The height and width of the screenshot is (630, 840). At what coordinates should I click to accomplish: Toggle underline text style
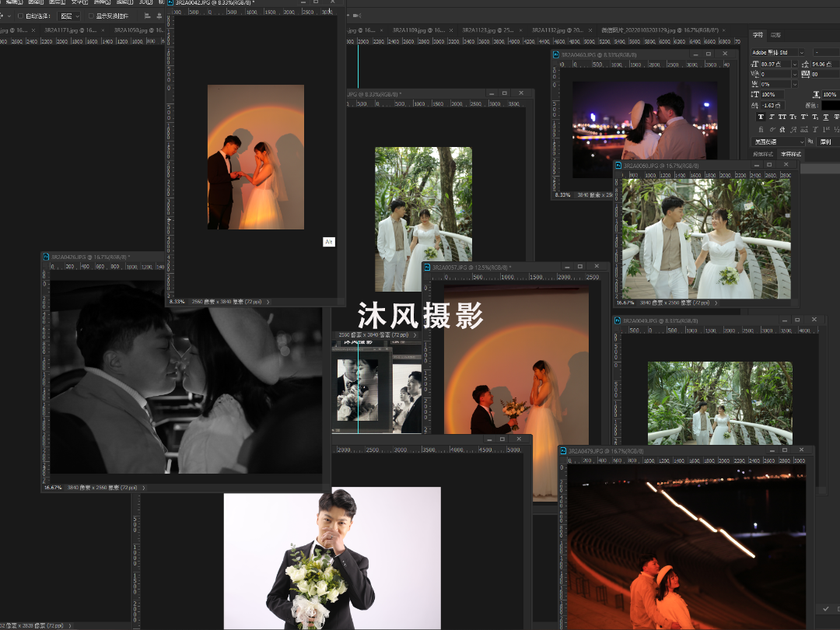click(x=825, y=117)
